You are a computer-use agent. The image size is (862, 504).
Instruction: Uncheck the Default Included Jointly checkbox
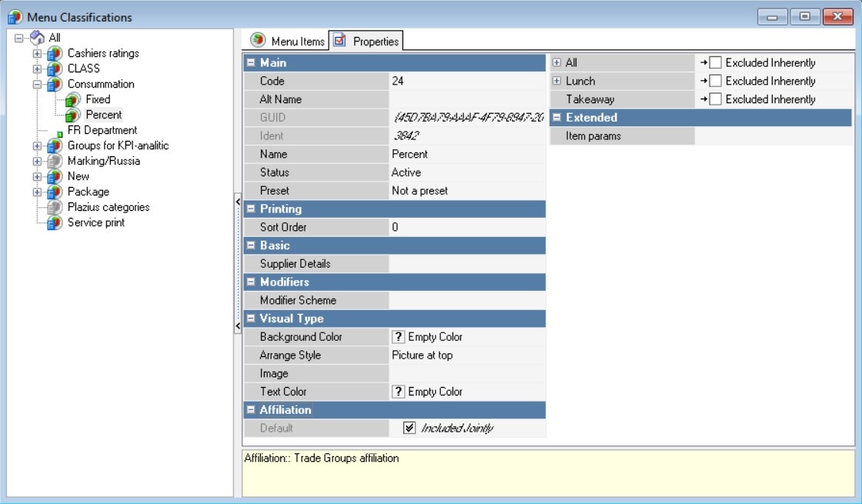click(409, 429)
